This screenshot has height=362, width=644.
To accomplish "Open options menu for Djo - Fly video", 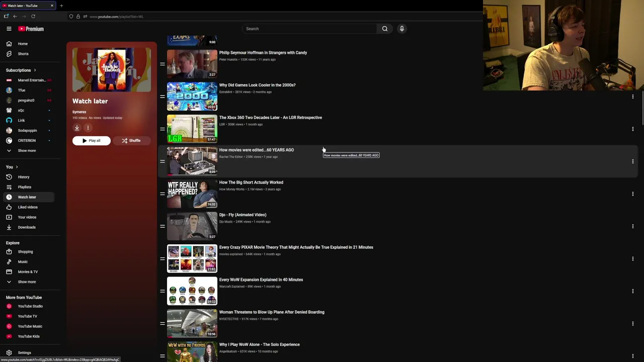I will point(632,226).
